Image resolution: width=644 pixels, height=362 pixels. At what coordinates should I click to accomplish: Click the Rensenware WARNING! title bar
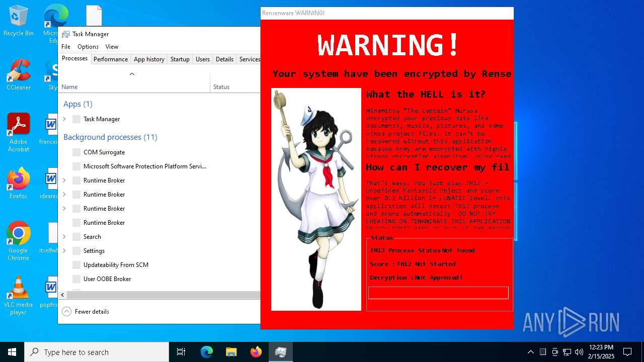click(x=387, y=13)
